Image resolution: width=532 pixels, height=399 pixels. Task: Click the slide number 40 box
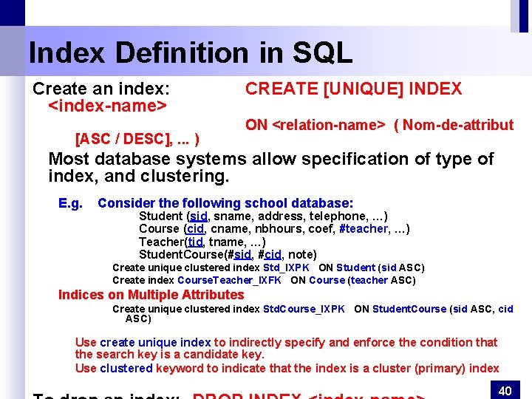point(505,389)
